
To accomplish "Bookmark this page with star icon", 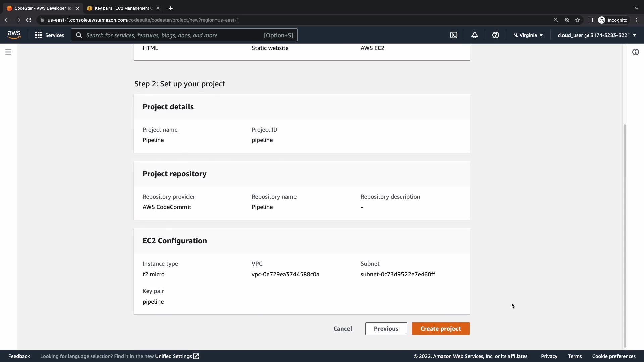I will [x=577, y=20].
